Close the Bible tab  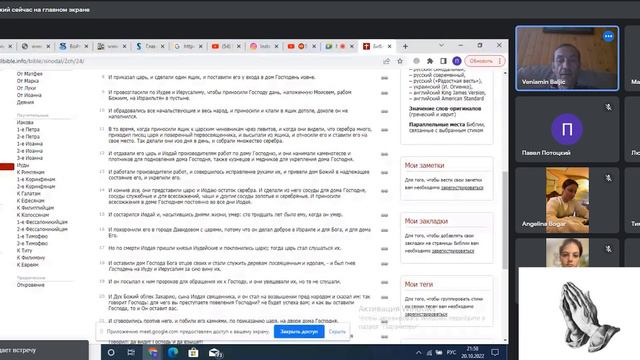[389, 47]
